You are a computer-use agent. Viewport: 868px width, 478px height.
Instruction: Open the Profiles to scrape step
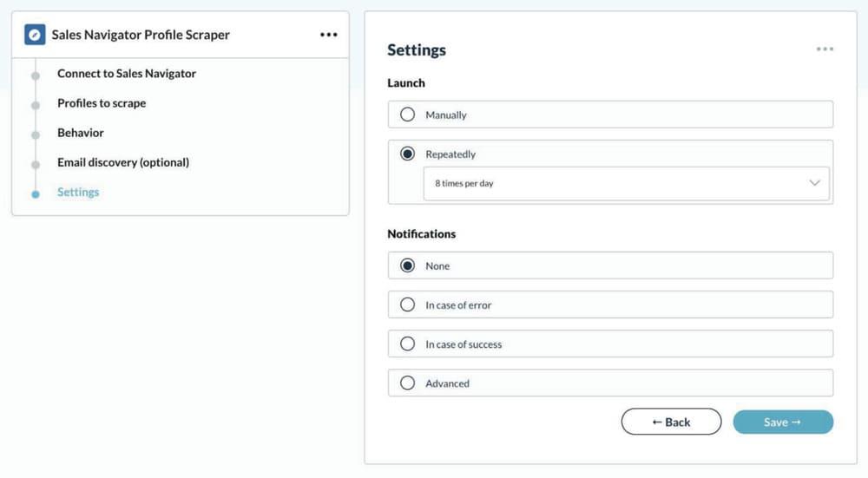pyautogui.click(x=102, y=103)
